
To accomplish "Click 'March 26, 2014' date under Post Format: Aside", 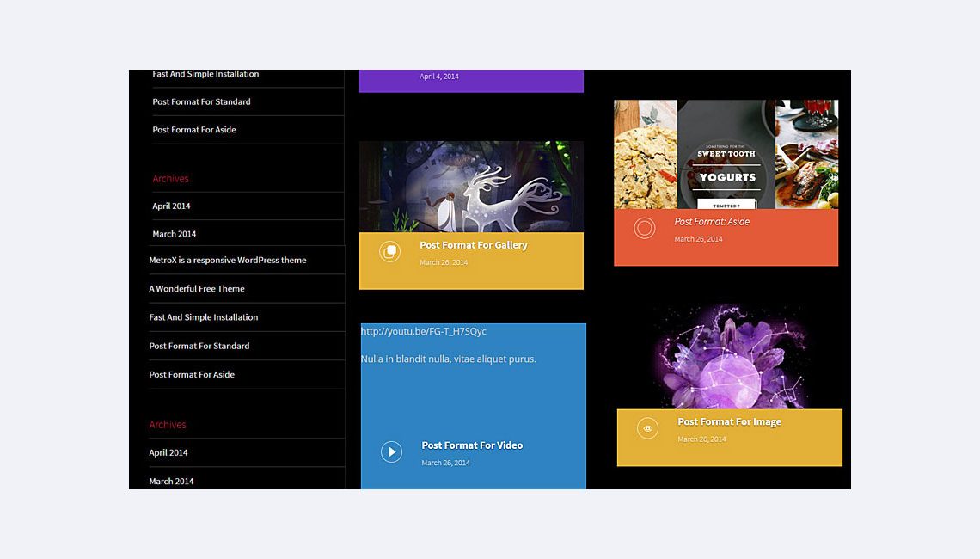I will point(698,239).
